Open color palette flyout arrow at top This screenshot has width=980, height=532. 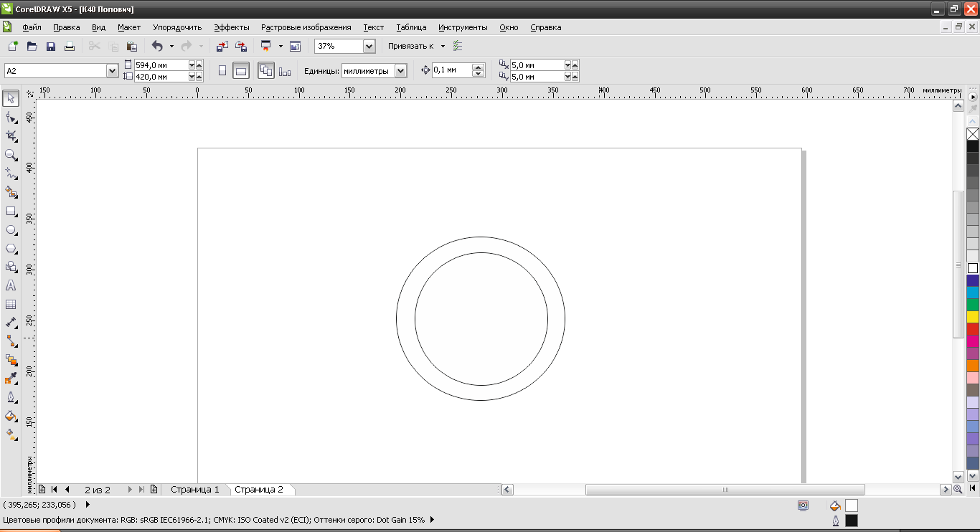pyautogui.click(x=973, y=97)
